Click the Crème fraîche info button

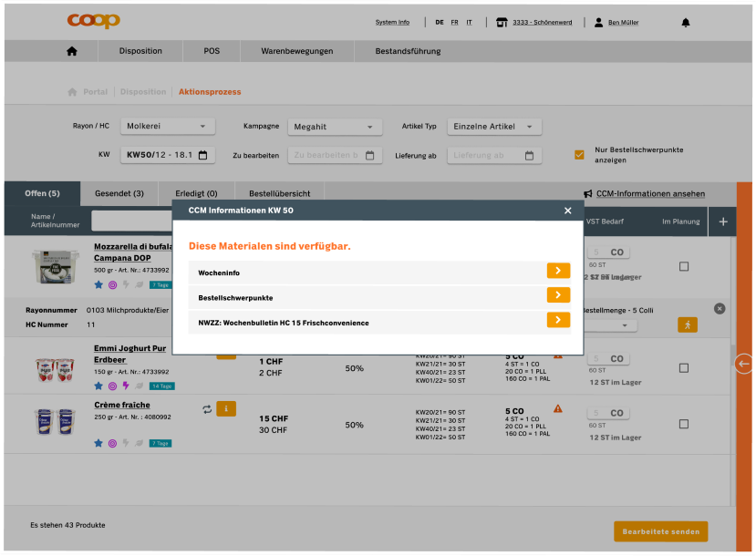coord(225,408)
